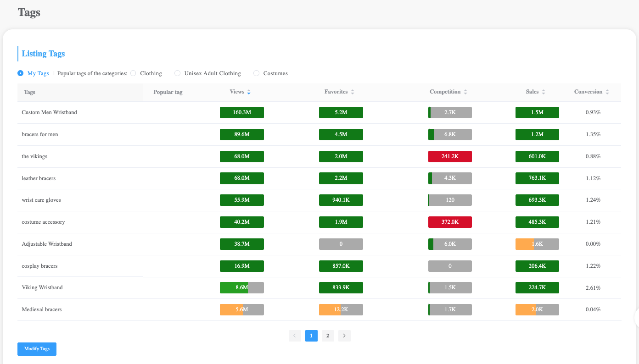Click the Listing Tags heading
The height and width of the screenshot is (364, 639).
43,54
